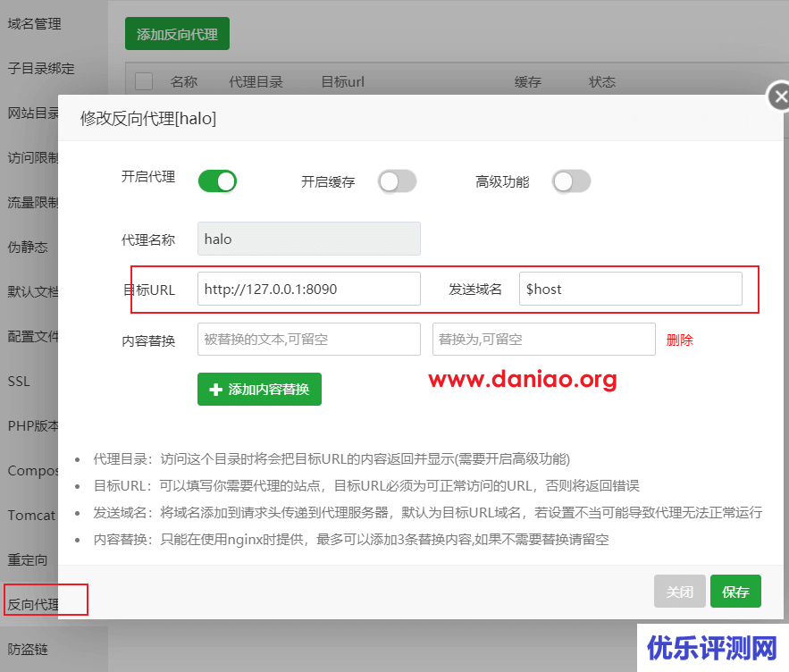
Task: Click the red 删除 link
Action: (x=679, y=340)
